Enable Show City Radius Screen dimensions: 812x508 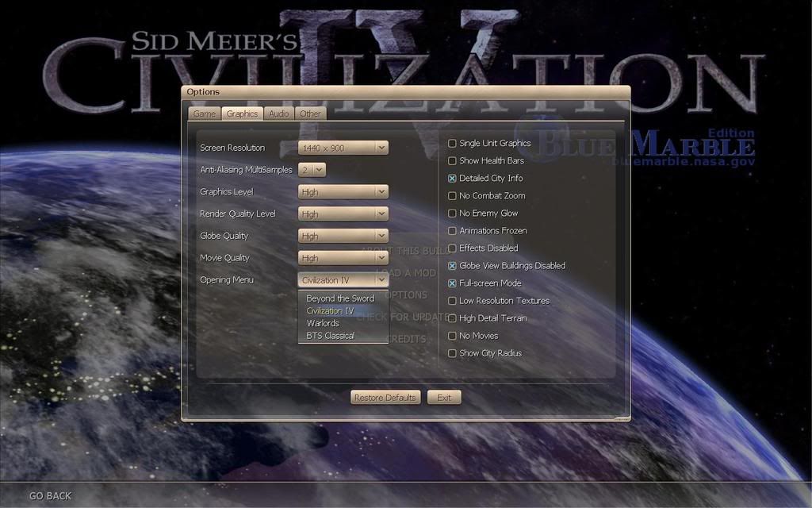coord(452,353)
